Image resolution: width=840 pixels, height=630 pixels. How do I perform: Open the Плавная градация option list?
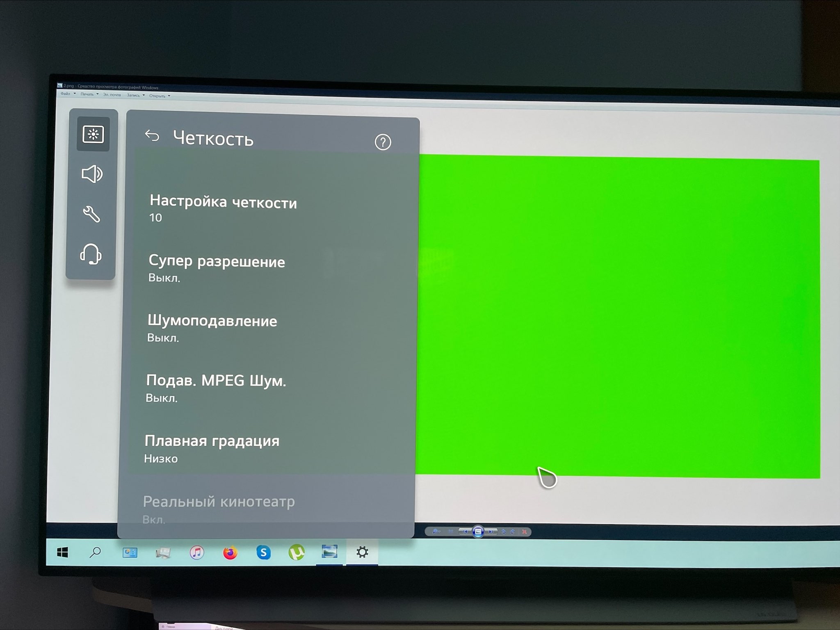point(212,448)
